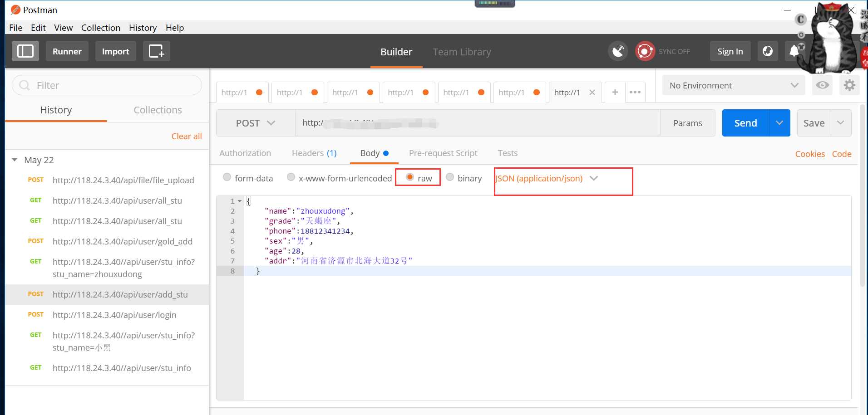Select the binary body option
868x415 pixels.
[450, 177]
